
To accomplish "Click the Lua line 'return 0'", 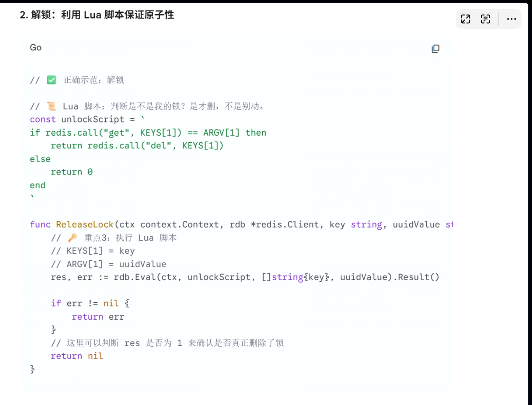I will 72,172.
